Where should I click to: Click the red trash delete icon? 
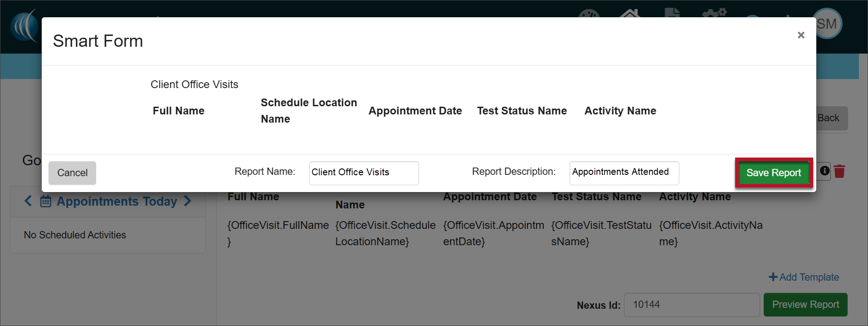(839, 171)
